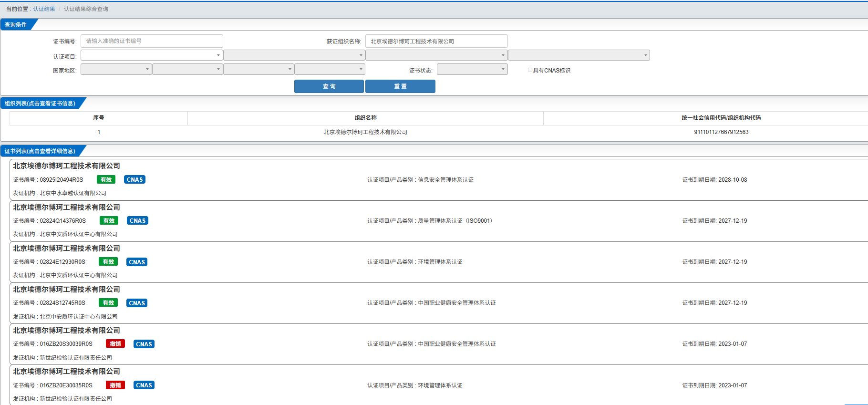Click the 序号 column header
The image size is (868, 405).
[99, 118]
